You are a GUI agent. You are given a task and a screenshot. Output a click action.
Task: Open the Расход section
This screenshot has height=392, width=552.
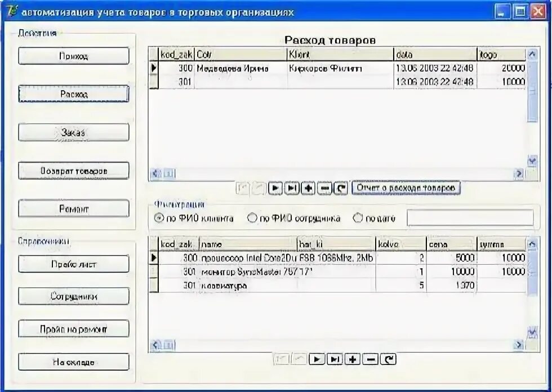click(x=74, y=94)
